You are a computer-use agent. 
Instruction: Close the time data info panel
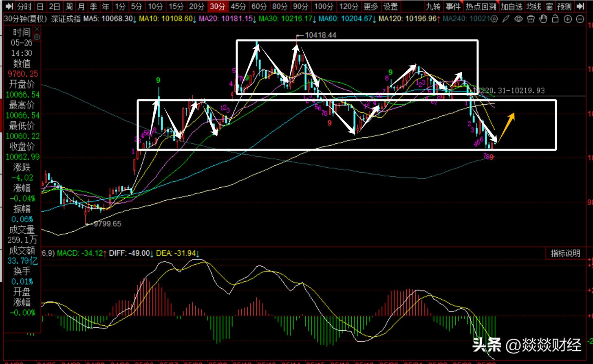click(x=37, y=29)
